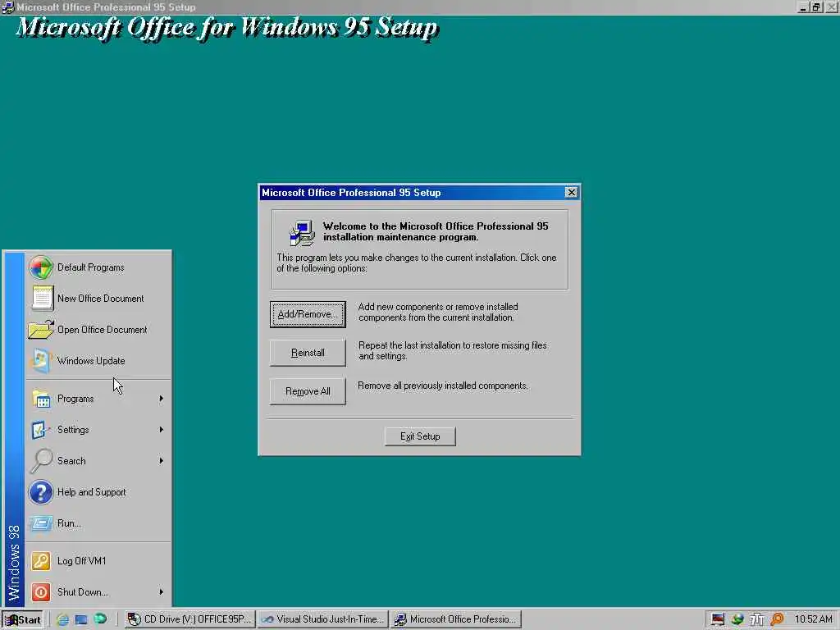The image size is (840, 630).
Task: Click the setup computer icon in dialog
Action: (302, 233)
